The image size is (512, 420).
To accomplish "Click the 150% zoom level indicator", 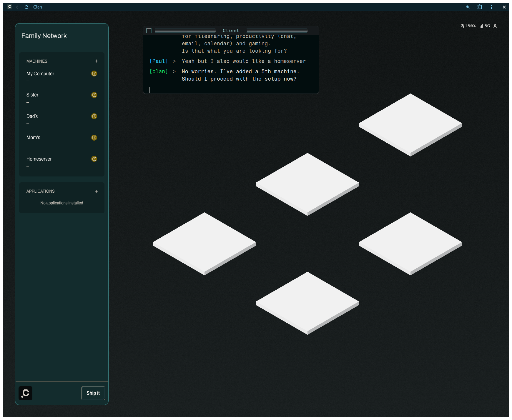I will (x=468, y=26).
